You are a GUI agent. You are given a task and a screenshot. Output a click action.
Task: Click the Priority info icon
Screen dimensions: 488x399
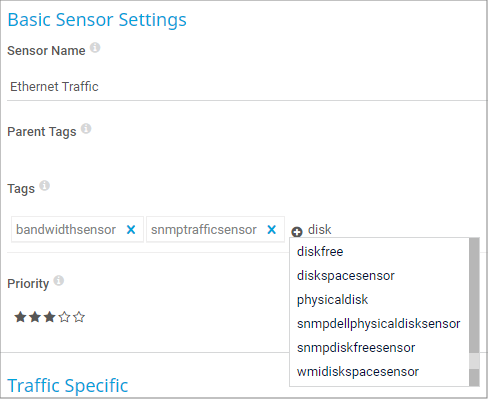[x=59, y=281]
